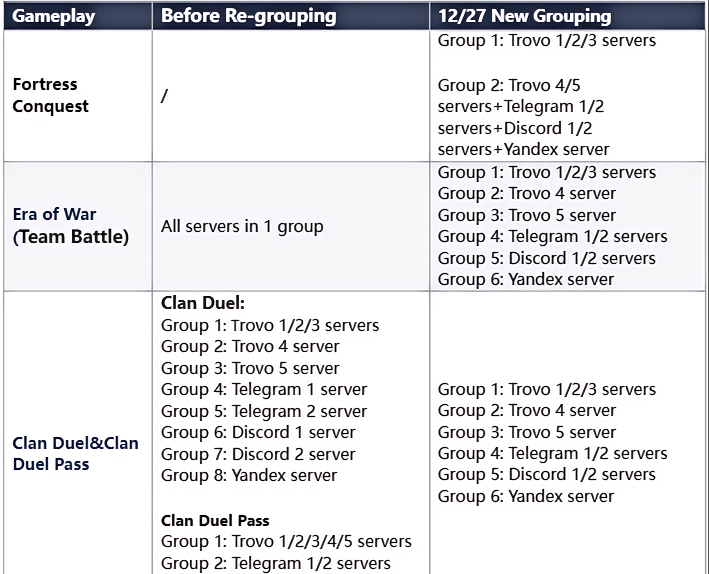Viewport: 709px width, 574px height.
Task: Select the Before Re-grouping column header
Action: [x=249, y=16]
